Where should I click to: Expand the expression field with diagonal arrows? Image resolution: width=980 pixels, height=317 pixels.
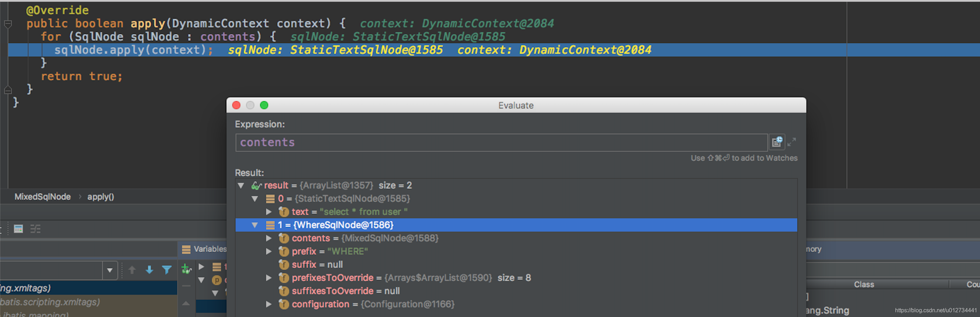point(792,142)
